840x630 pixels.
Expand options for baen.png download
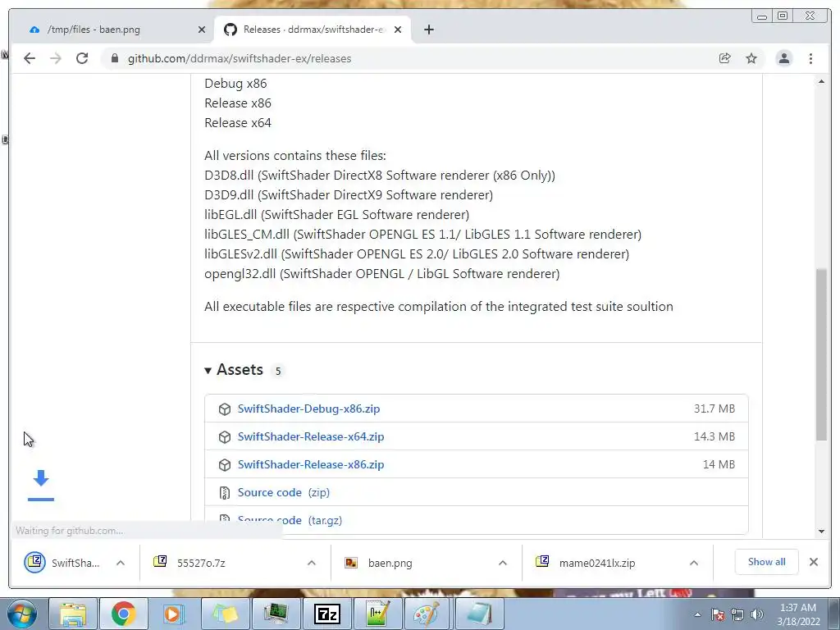pyautogui.click(x=503, y=563)
